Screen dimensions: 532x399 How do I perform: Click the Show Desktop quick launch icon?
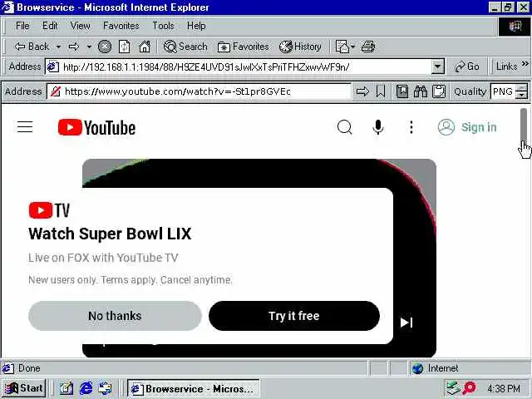[x=66, y=388]
